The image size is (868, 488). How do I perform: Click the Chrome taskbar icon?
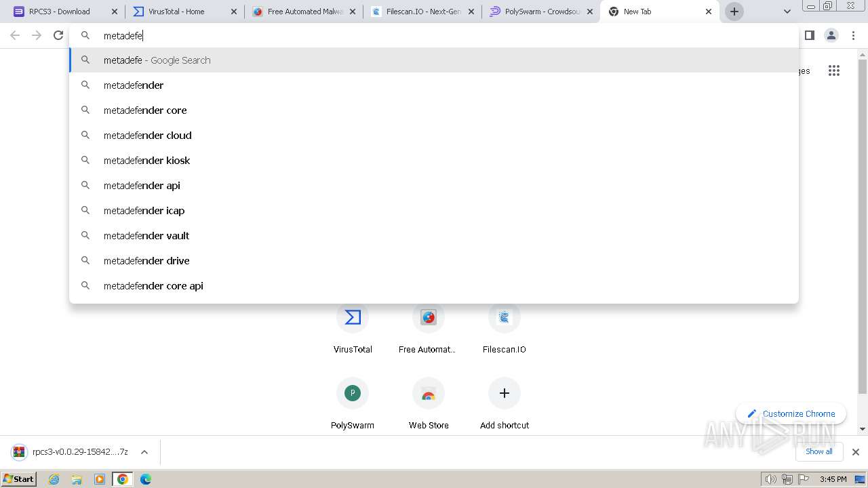[123, 479]
